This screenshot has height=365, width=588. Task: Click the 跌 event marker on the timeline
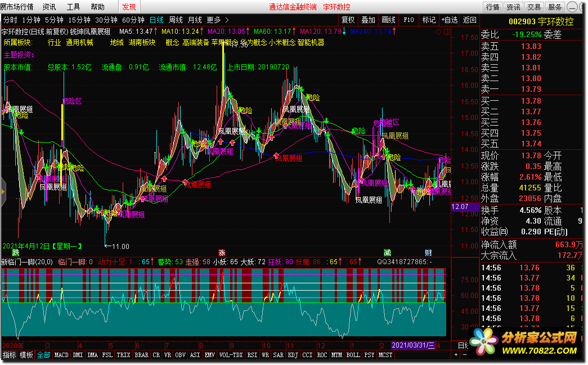[x=15, y=252]
